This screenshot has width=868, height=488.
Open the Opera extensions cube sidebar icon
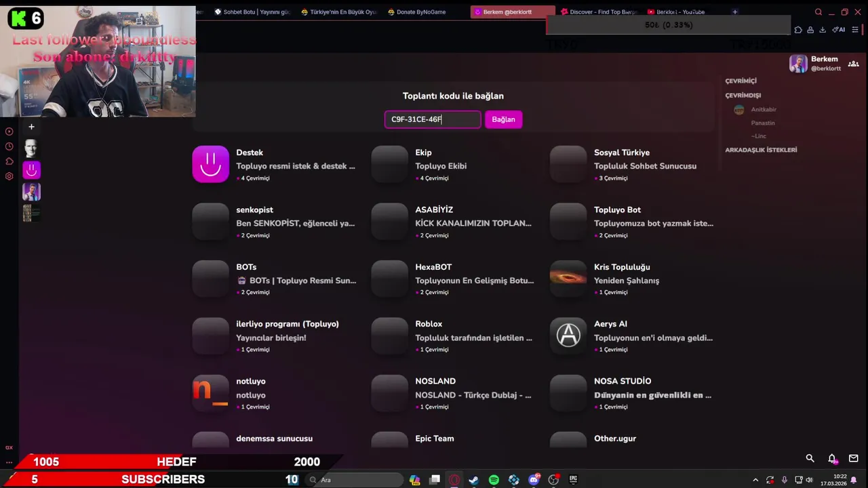coord(9,161)
